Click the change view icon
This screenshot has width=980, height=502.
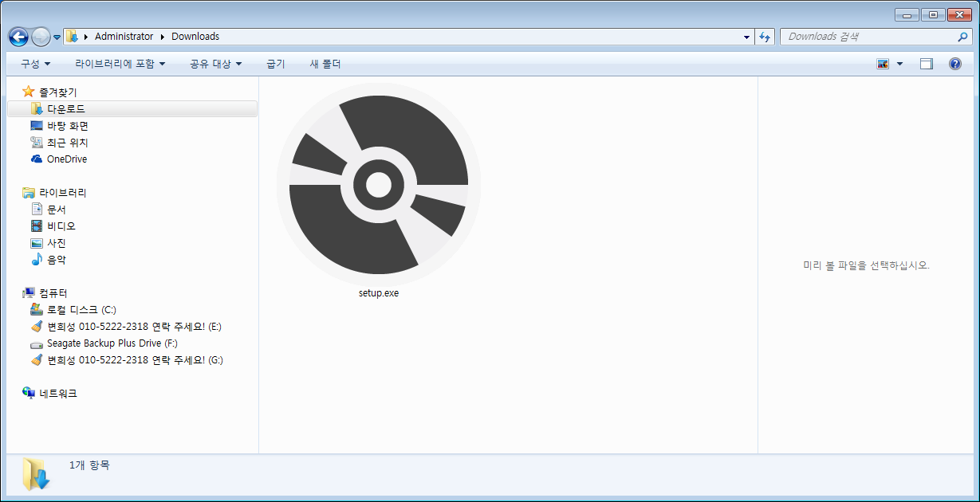coord(883,64)
